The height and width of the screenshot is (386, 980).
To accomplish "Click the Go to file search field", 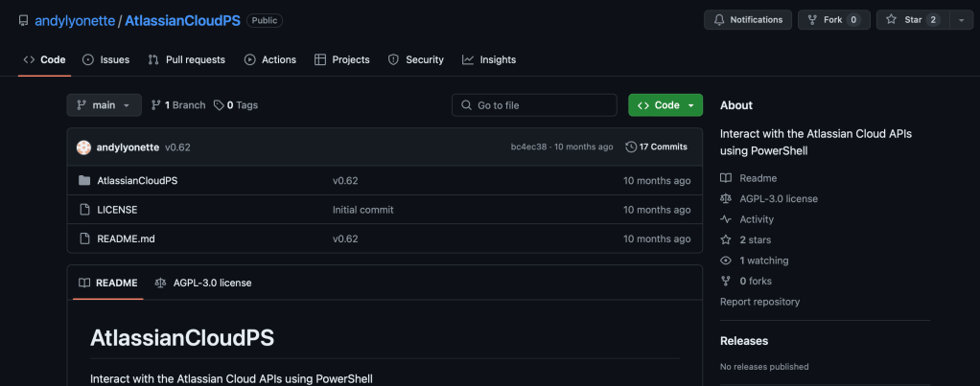I will [534, 105].
